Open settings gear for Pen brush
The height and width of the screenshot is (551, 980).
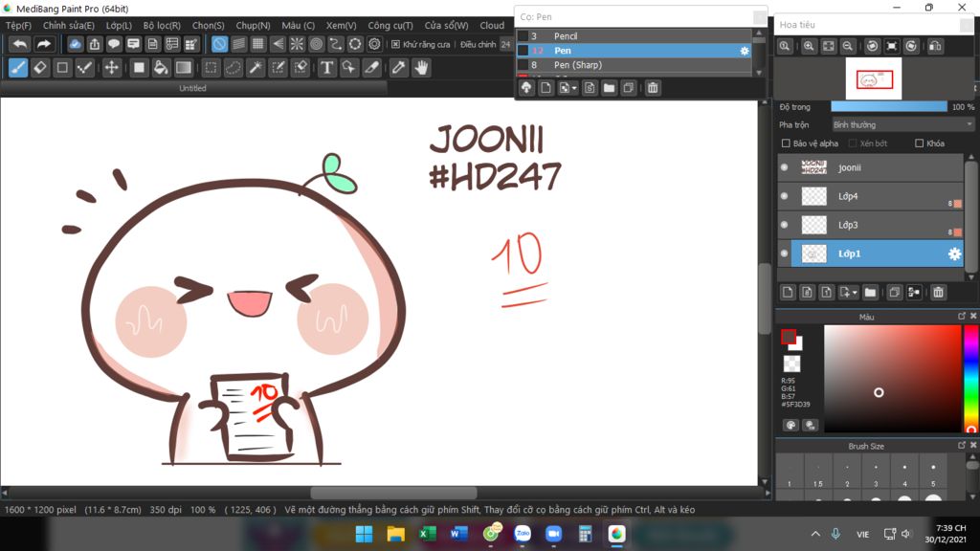tap(745, 51)
